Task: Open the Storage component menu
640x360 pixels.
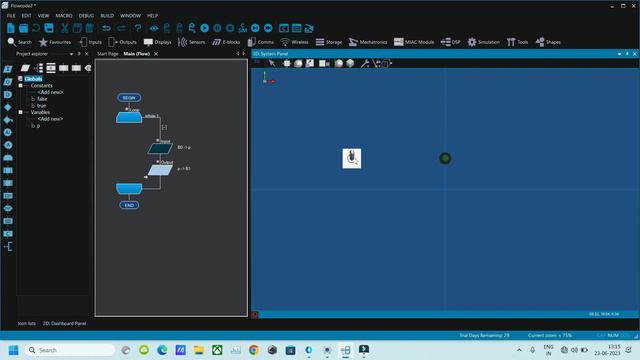Action: (x=329, y=42)
